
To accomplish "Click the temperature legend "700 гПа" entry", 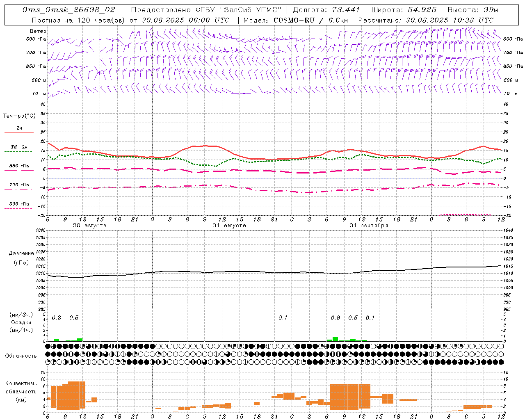I will (19, 185).
